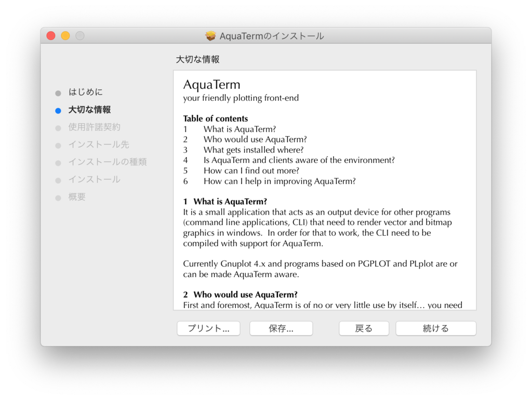Click the paragraph starting 'Currently Gnuplot 4.x'
Screen dimensions: 532x400
(320, 269)
